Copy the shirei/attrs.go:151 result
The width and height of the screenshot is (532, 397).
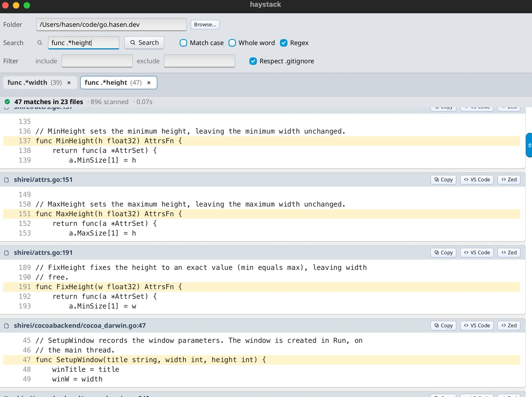(443, 180)
